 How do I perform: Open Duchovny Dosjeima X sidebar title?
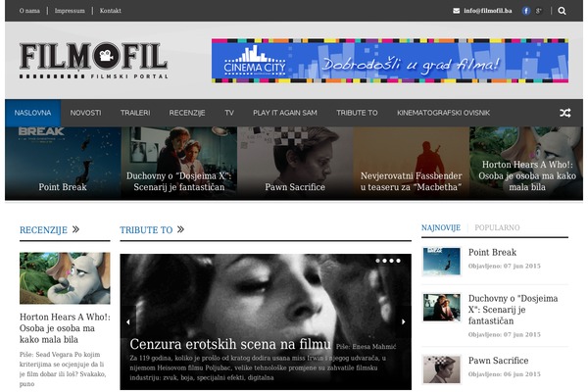tap(513, 310)
